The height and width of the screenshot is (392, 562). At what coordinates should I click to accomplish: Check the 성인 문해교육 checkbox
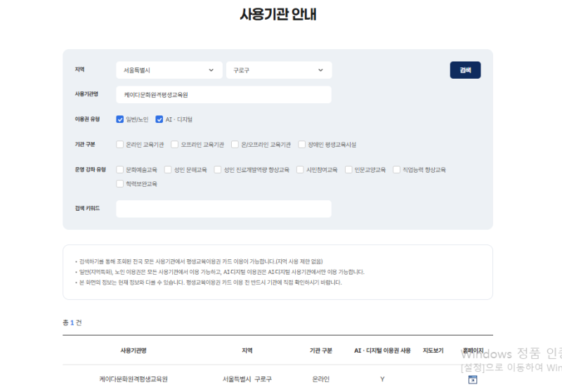168,169
